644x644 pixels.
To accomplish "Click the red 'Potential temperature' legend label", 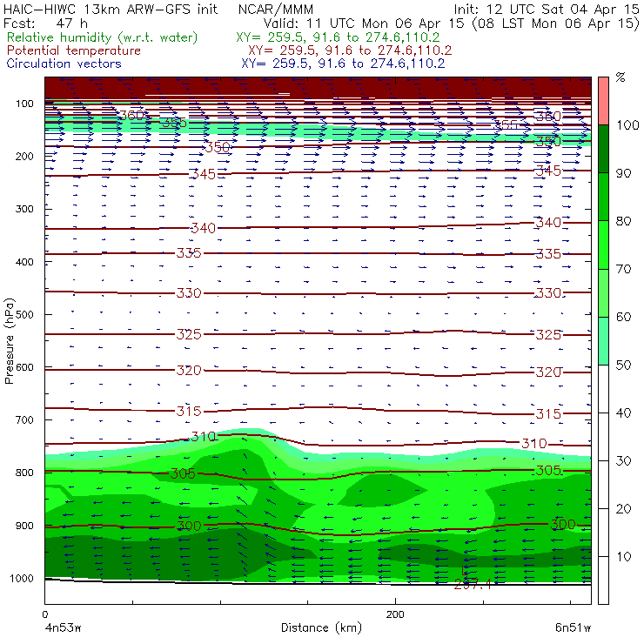I will 74,50.
